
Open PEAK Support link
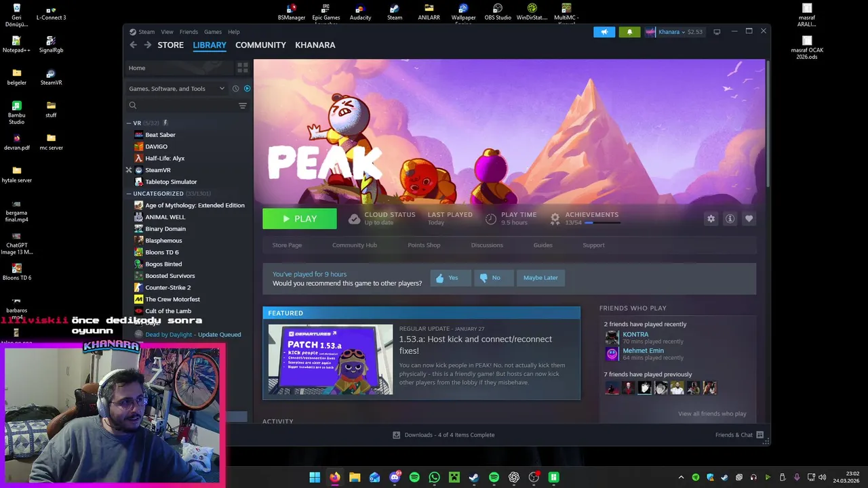(x=593, y=245)
